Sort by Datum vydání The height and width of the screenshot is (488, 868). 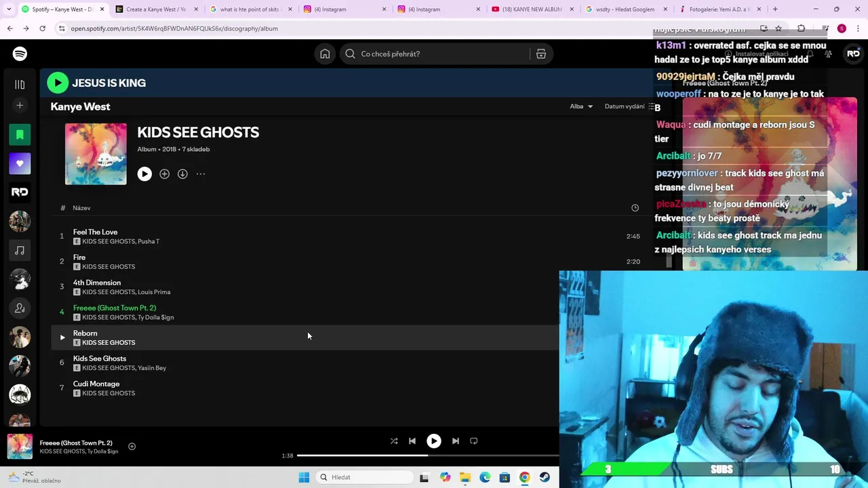coord(625,106)
